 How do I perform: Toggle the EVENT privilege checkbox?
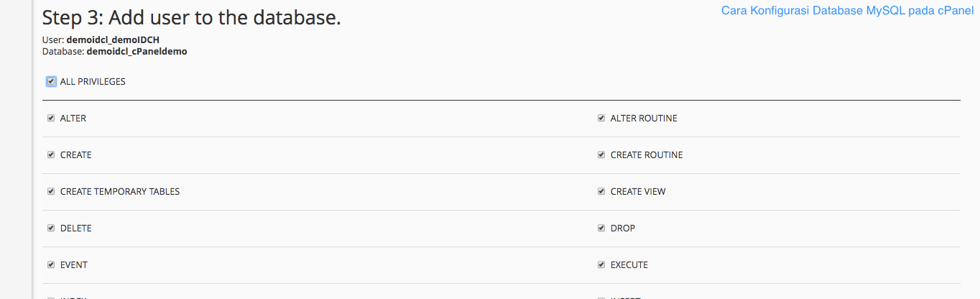pyautogui.click(x=51, y=264)
